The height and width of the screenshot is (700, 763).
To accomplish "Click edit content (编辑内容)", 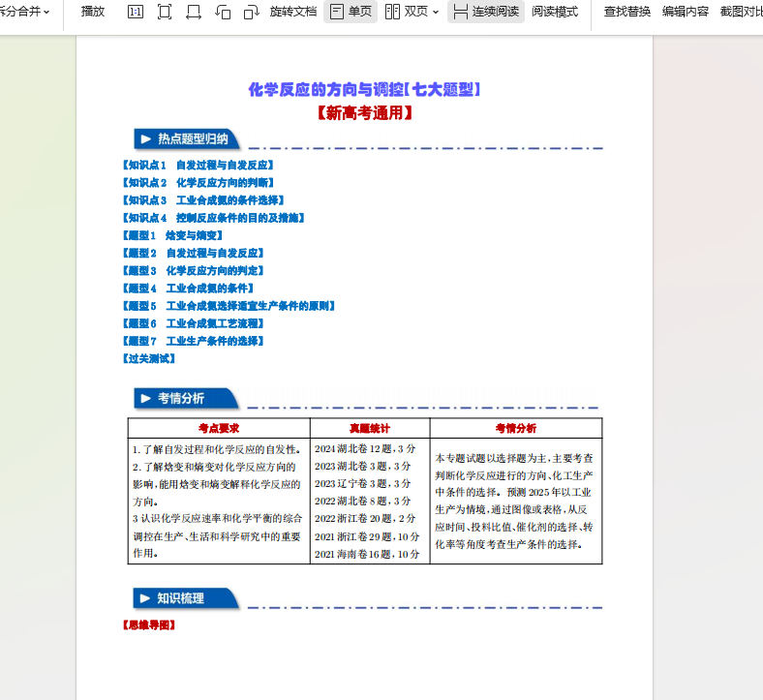I will point(686,12).
